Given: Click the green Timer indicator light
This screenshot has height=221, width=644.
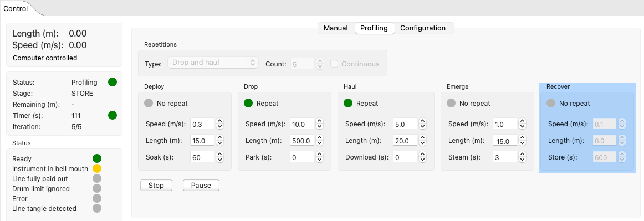Looking at the screenshot, I should (x=112, y=115).
